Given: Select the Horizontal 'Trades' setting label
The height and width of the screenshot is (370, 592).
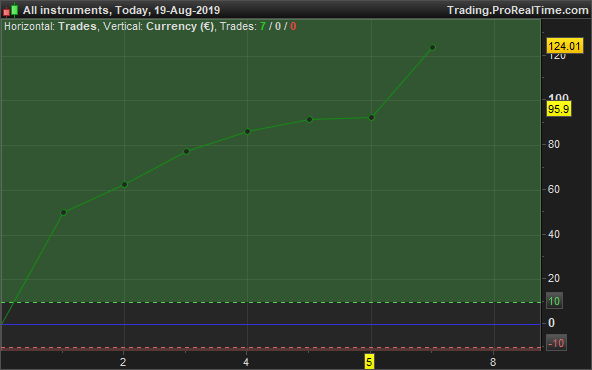Looking at the screenshot, I should point(77,26).
